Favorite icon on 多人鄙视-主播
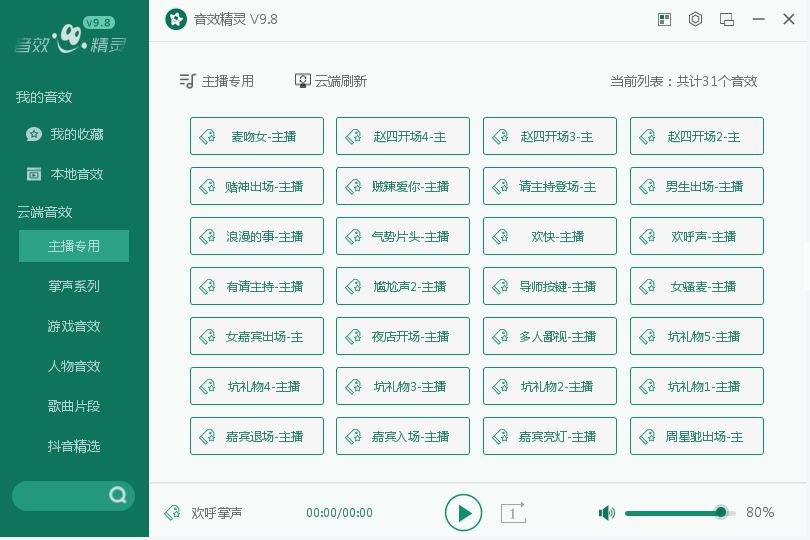The width and height of the screenshot is (810, 540). click(x=500, y=336)
